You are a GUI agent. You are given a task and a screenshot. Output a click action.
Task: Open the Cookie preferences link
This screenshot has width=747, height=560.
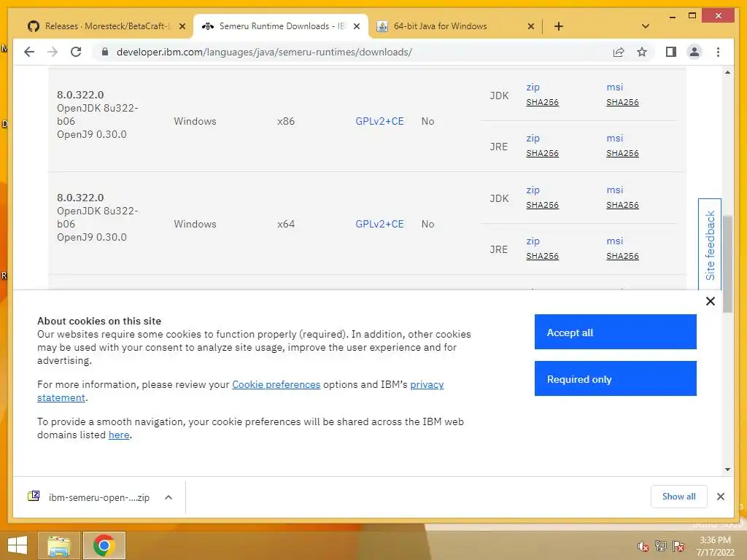pos(276,384)
